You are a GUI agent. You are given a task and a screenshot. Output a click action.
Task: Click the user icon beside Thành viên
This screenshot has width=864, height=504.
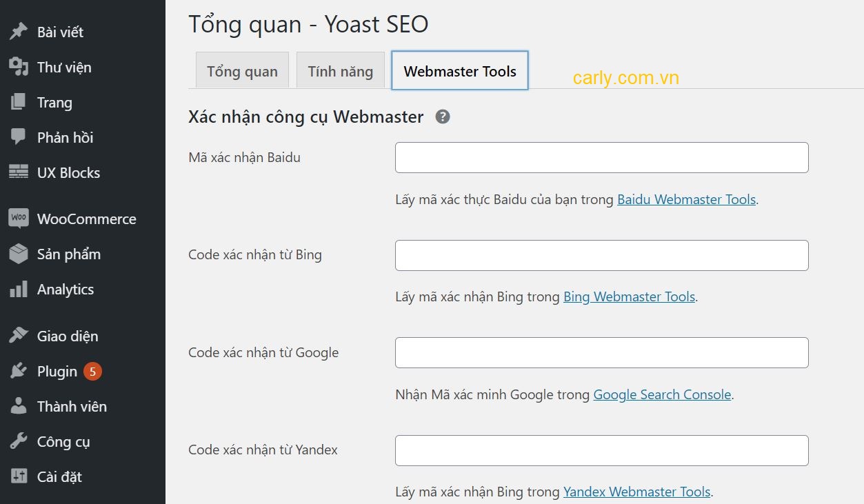[x=19, y=406]
